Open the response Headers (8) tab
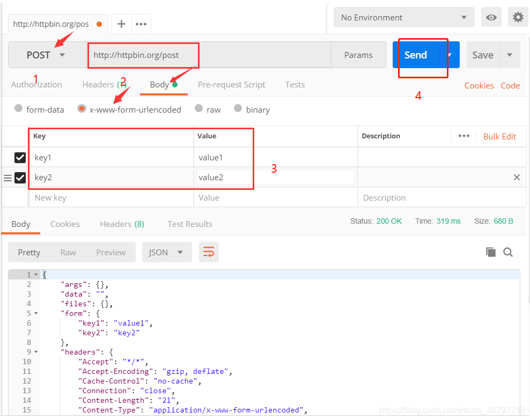The height and width of the screenshot is (420, 530). (122, 224)
